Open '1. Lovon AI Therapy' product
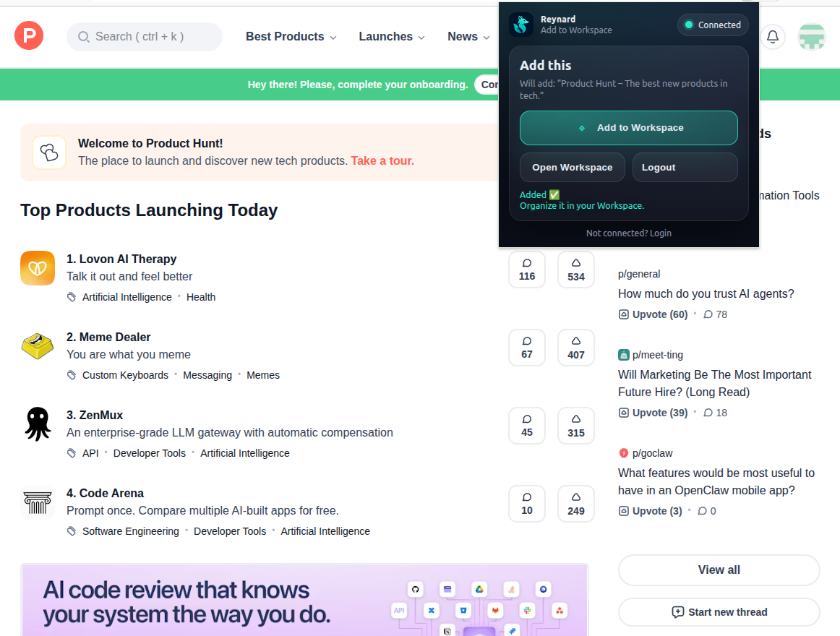840x636 pixels. point(121,259)
